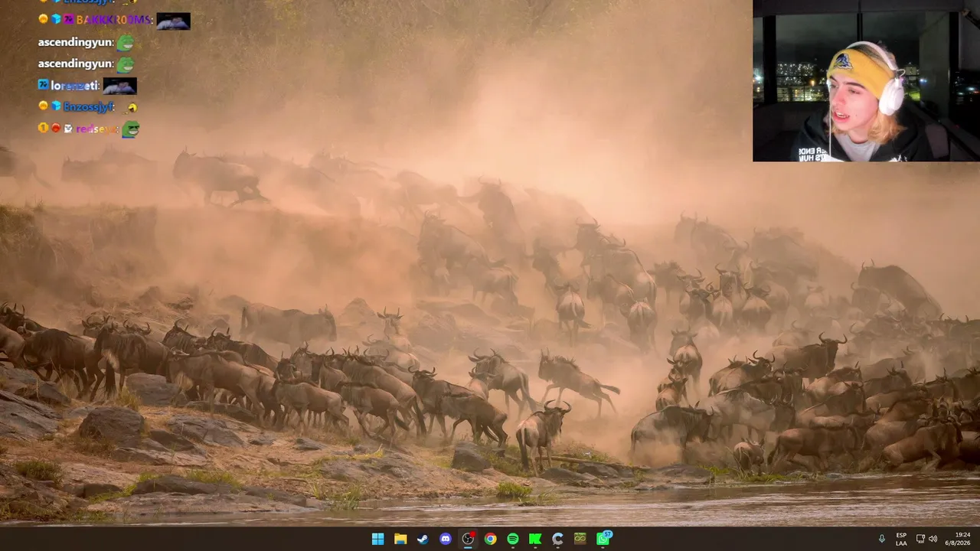Click the emote image after BAKKKROOMS
Image resolution: width=980 pixels, height=551 pixels.
click(x=173, y=21)
